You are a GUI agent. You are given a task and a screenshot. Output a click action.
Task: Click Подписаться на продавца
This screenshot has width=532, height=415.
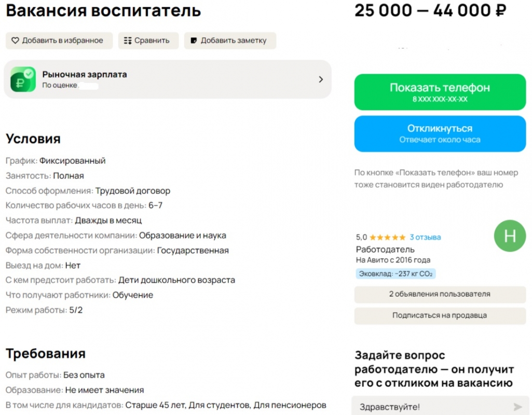point(440,315)
